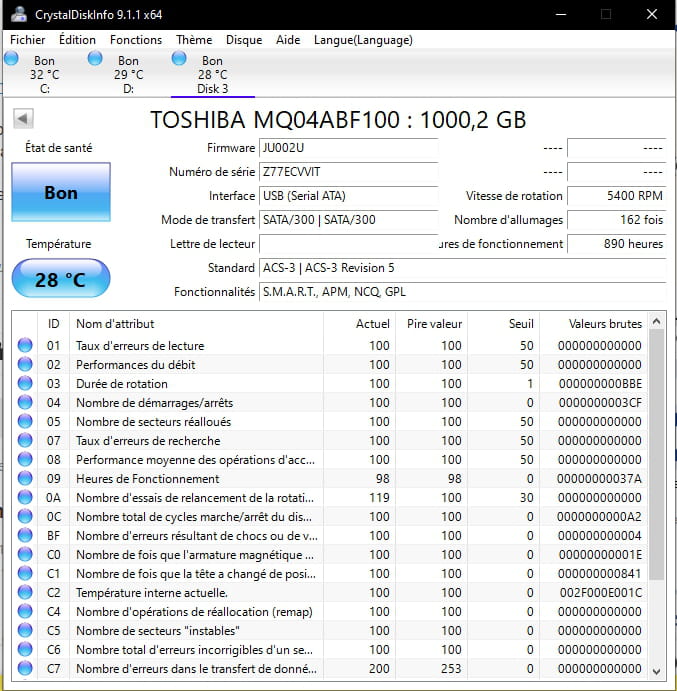Click the Standard field ACS-3 Revision 5
This screenshot has width=677, height=691.
click(x=463, y=268)
